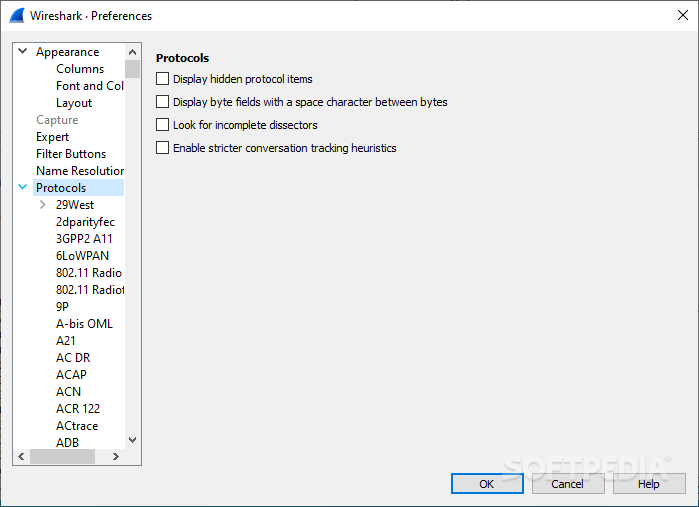Screen dimensions: 699x507
Task: Open Expert preferences
Action: click(x=53, y=137)
